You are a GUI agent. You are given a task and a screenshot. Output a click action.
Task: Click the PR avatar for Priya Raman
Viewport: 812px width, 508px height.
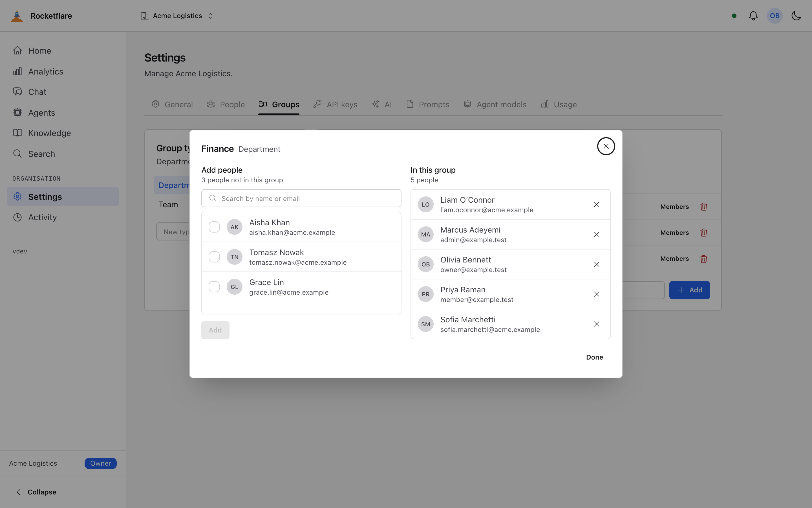click(x=425, y=294)
